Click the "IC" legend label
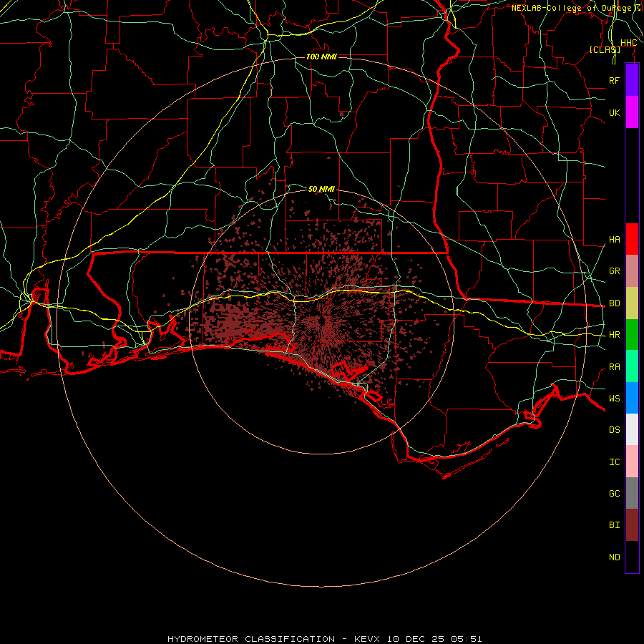 click(614, 462)
